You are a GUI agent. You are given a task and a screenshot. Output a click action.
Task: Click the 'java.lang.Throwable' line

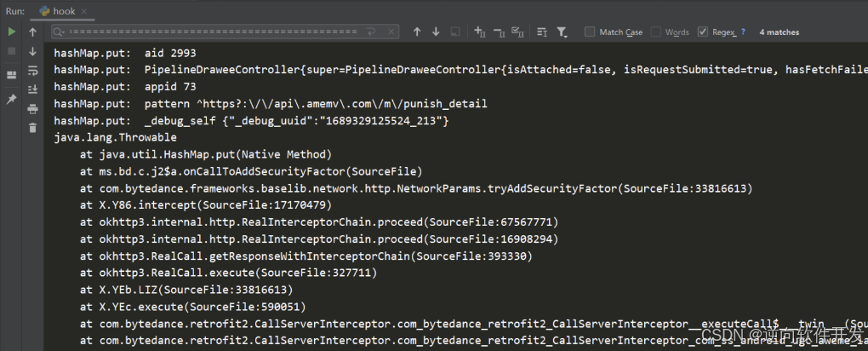tap(115, 137)
